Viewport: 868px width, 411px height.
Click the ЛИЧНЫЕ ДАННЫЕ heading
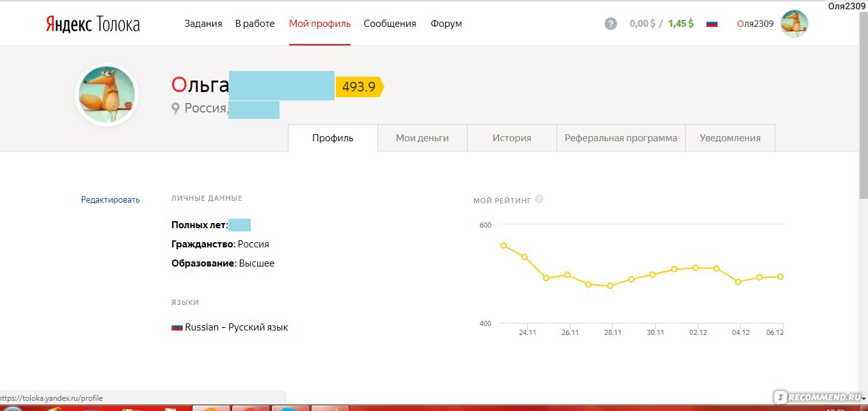[207, 199]
